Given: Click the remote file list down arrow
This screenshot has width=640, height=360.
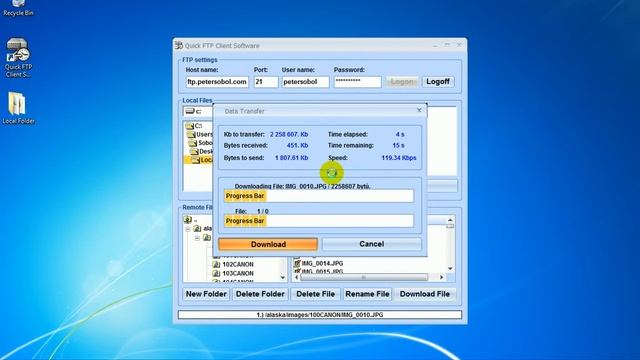Looking at the screenshot, I should [x=450, y=269].
